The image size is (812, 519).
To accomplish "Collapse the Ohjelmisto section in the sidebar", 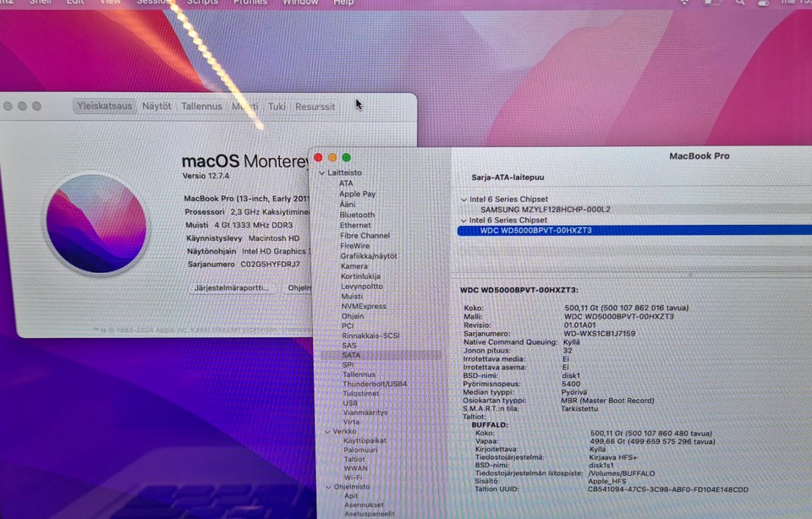I will 329,487.
